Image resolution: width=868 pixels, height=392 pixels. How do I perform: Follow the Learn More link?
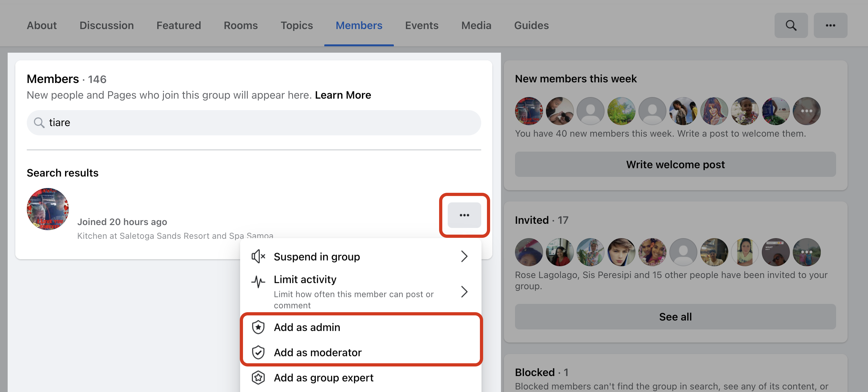coord(343,95)
